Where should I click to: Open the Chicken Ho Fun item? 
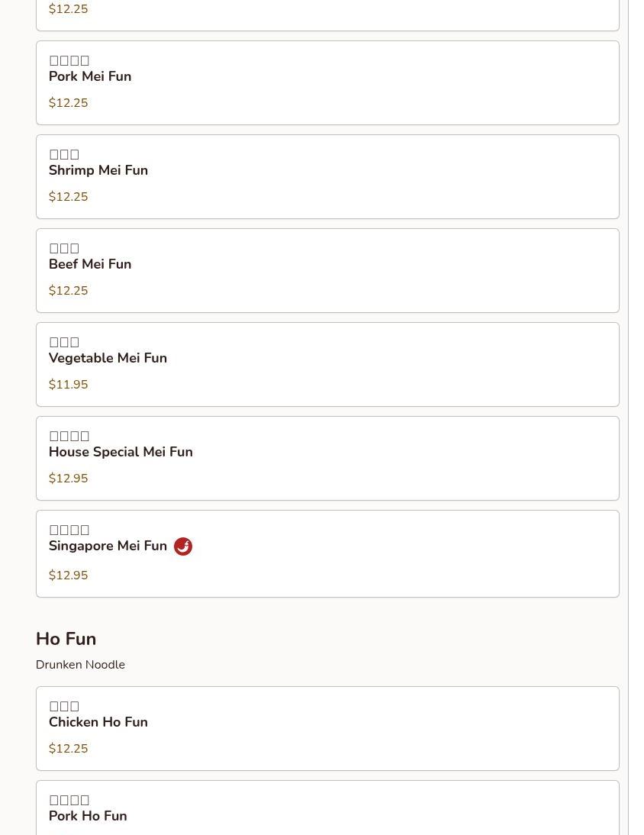pos(98,722)
